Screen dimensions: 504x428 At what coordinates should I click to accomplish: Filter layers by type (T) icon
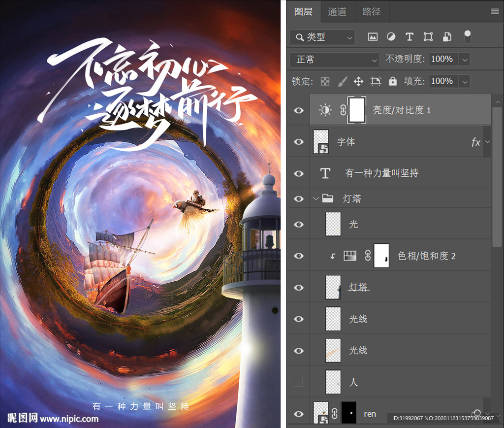click(x=409, y=37)
